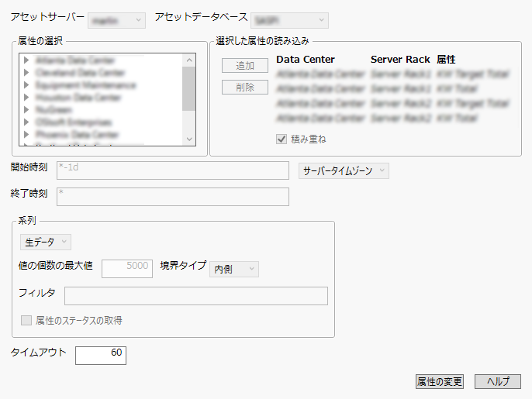532x399 pixels.
Task: Expand the Atlanta Data Center tree node
Action: click(x=26, y=60)
